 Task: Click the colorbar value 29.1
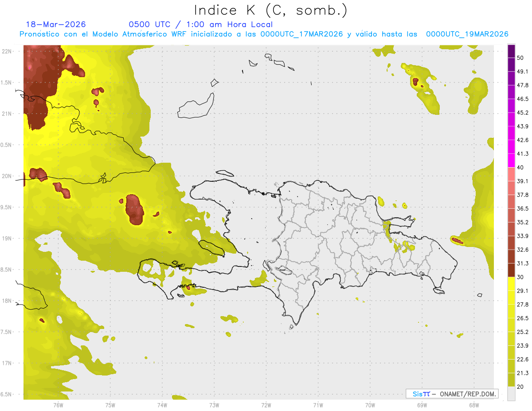[x=523, y=291]
